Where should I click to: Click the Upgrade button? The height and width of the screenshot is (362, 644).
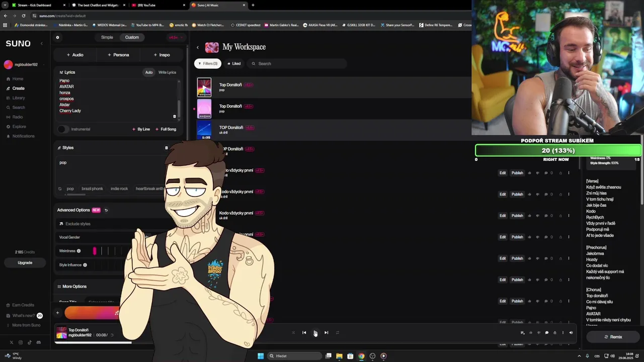tap(25, 262)
